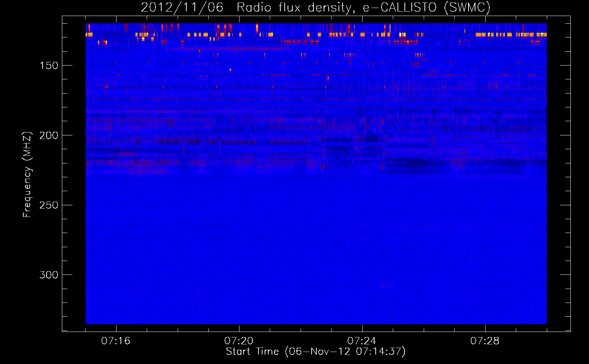Screen dimensions: 589x364
Task: Click the "Start Time (06-Nov-12 07:14:37)" axis label
Action: [x=316, y=352]
